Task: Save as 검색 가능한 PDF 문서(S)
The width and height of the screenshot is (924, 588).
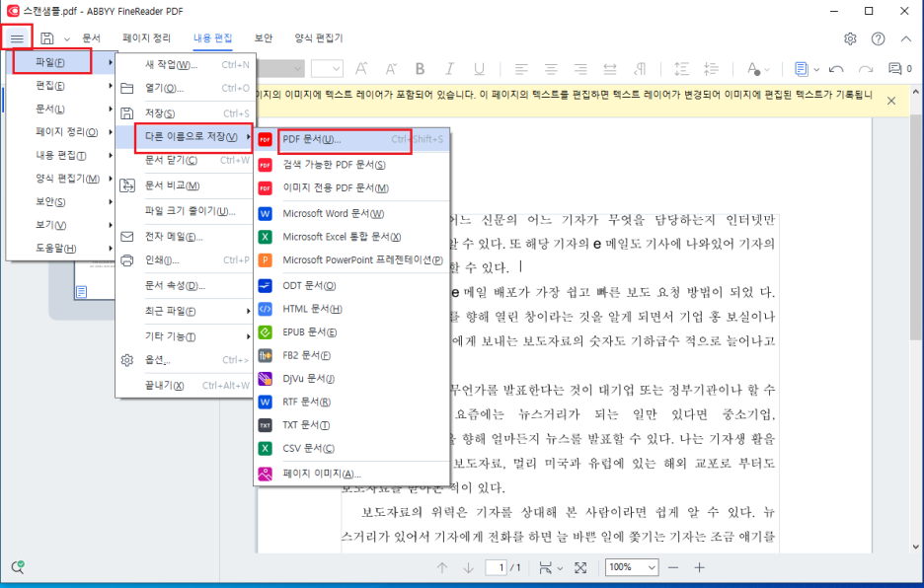Action: (x=351, y=165)
